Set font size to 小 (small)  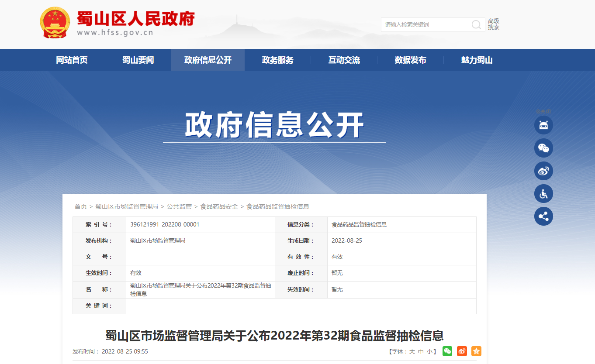coord(429,351)
